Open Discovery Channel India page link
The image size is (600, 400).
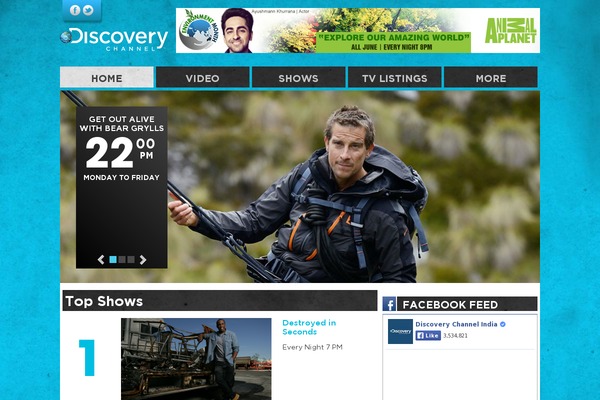pyautogui.click(x=456, y=324)
